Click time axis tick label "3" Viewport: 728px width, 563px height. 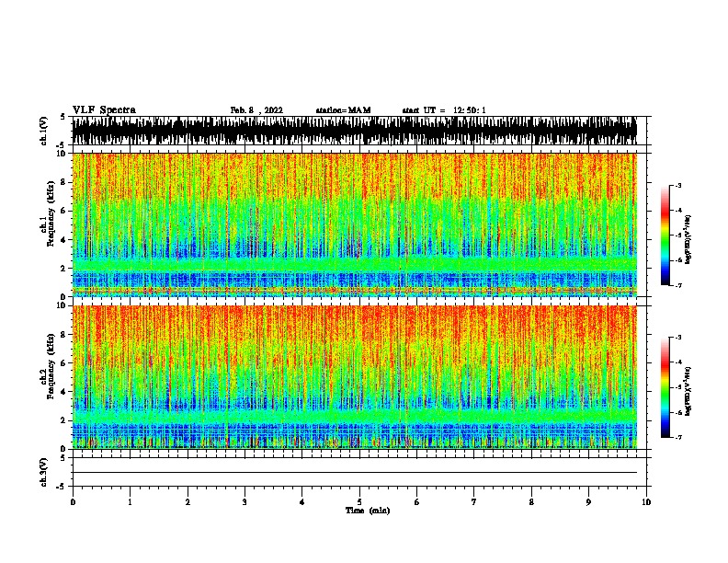245,502
